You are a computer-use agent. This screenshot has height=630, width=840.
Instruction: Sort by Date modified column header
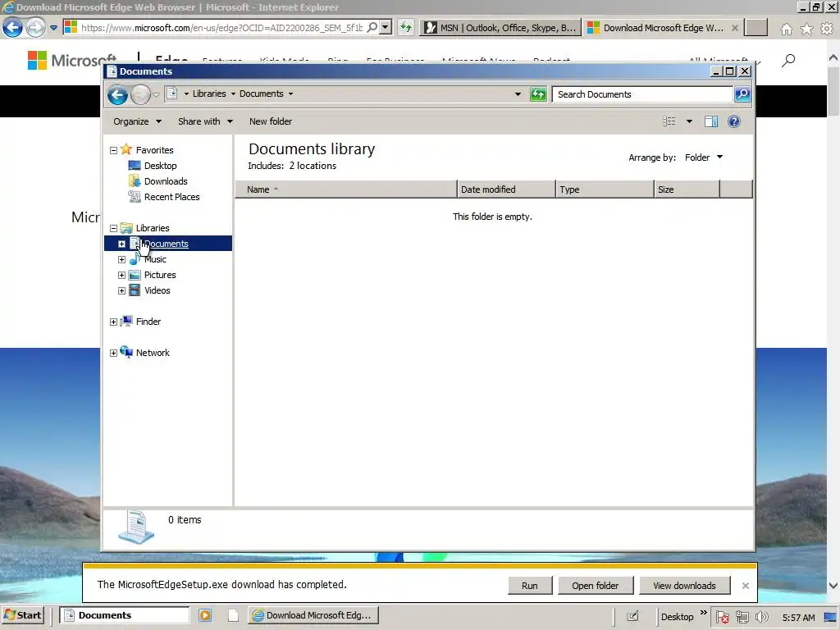(x=506, y=189)
